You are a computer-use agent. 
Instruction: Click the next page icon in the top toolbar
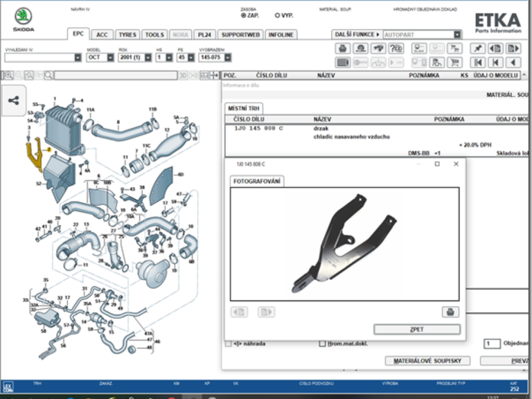coord(513,48)
